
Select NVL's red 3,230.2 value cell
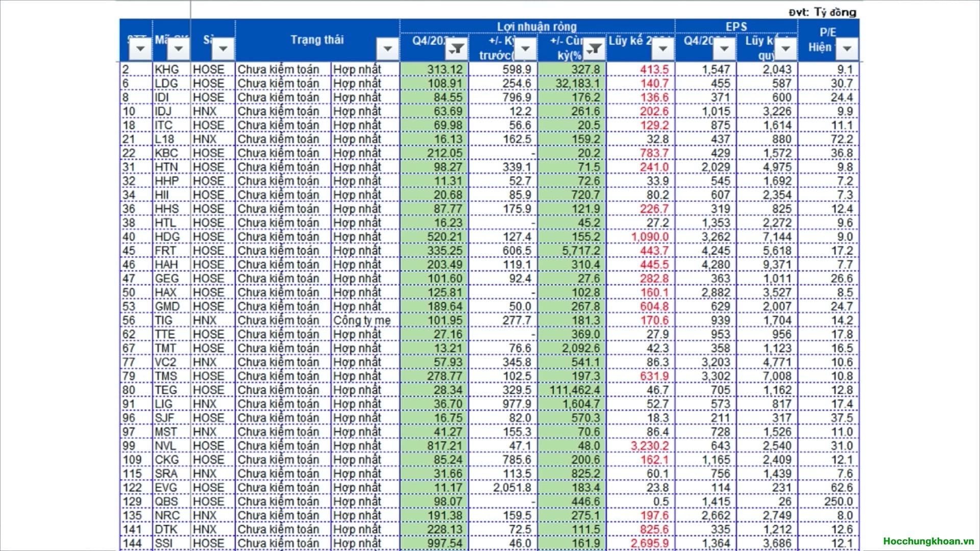pos(649,446)
